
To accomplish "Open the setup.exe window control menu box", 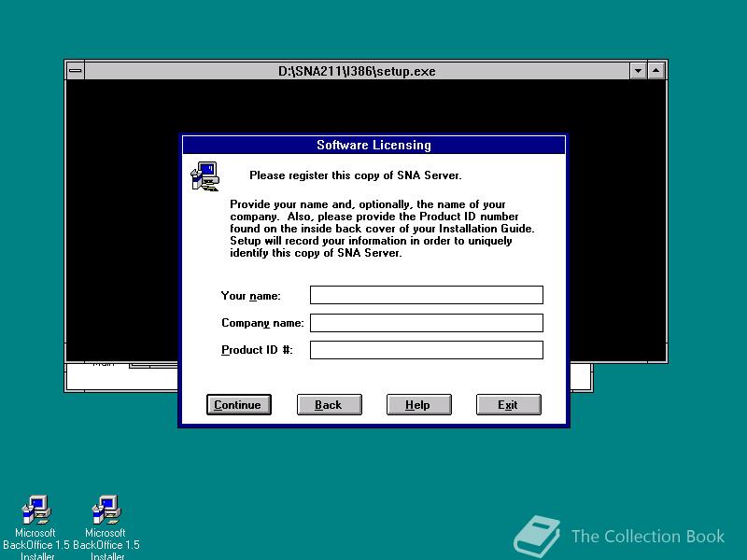I will click(x=76, y=71).
